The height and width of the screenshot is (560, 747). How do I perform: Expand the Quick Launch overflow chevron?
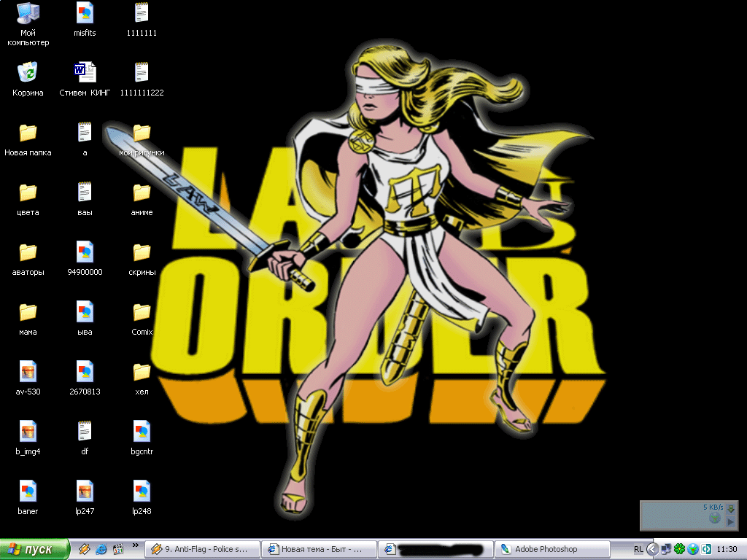pyautogui.click(x=135, y=545)
